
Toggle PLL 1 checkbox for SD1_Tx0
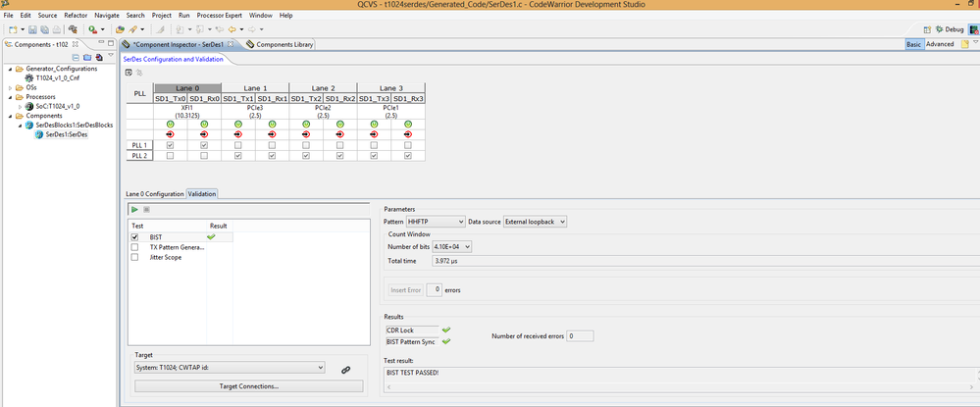(x=170, y=145)
